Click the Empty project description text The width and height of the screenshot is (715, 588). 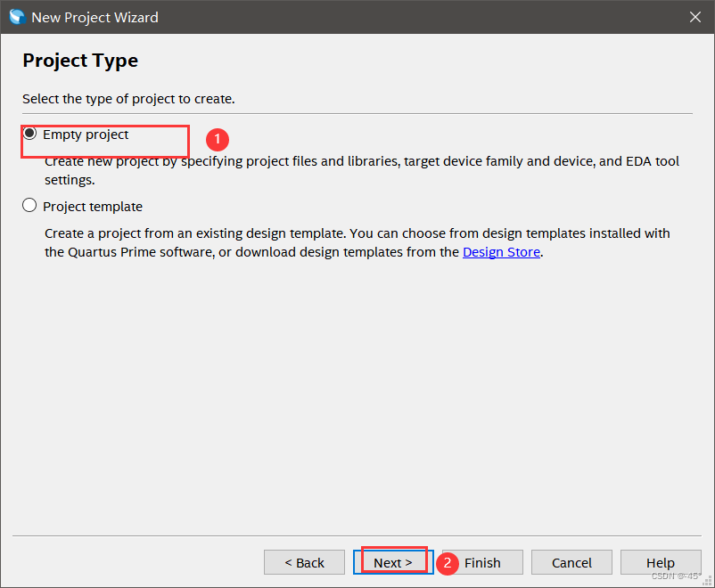pos(362,170)
